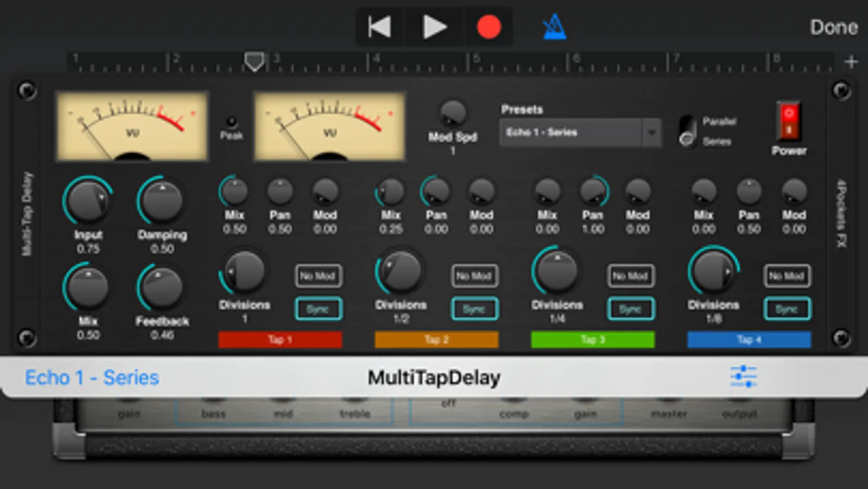Click the Input knob
The image size is (868, 489).
click(87, 200)
